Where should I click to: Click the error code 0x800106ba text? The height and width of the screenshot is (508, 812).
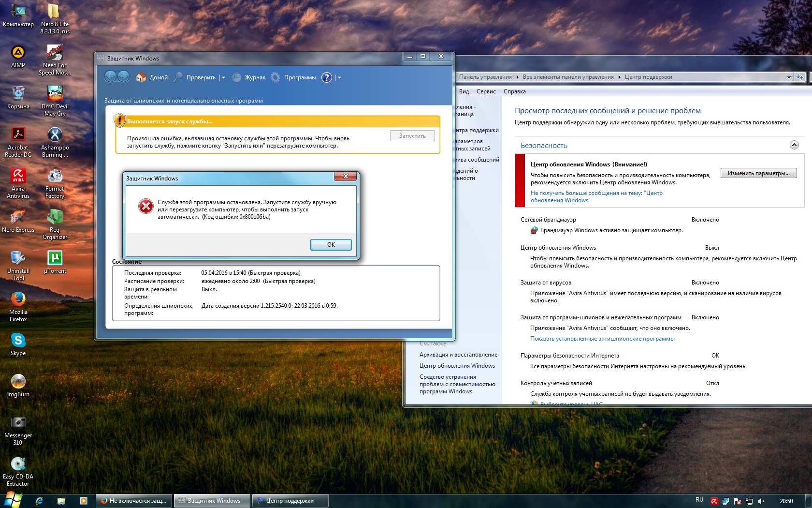click(255, 217)
